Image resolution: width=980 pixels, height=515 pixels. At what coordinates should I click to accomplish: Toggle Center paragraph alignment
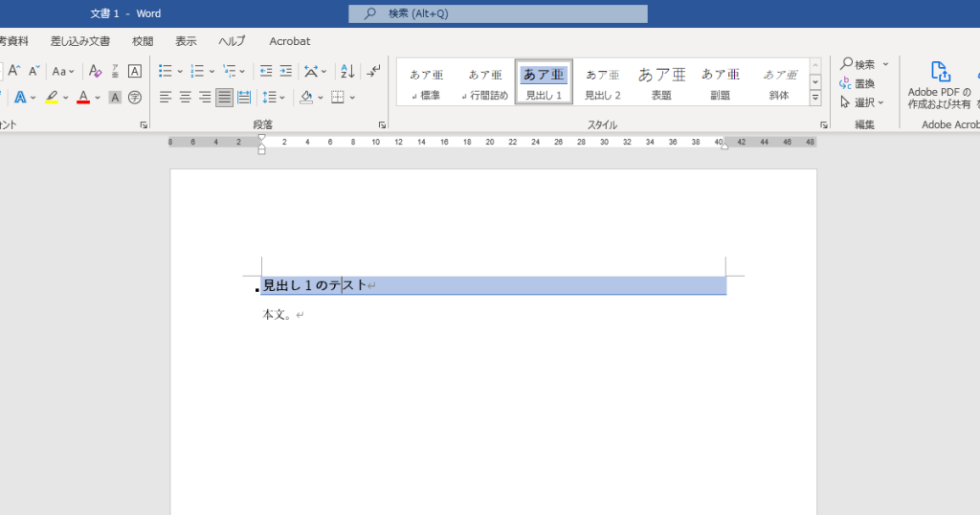(185, 97)
